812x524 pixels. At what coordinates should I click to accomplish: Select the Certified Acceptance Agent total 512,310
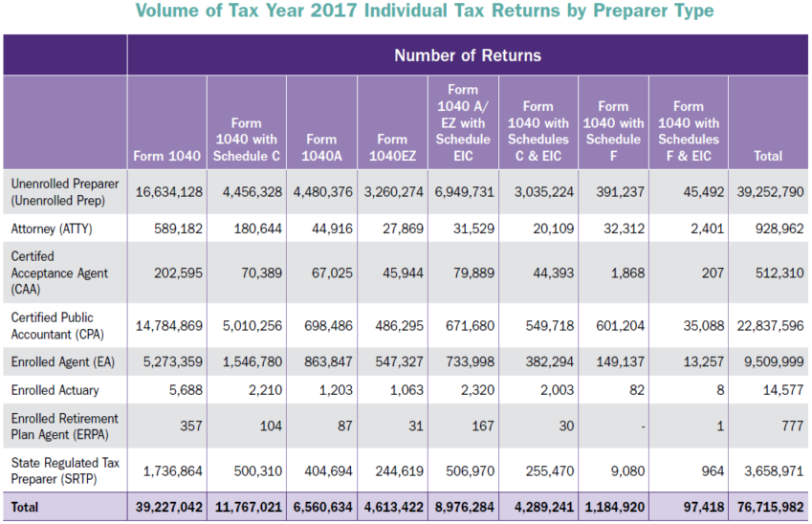point(779,273)
